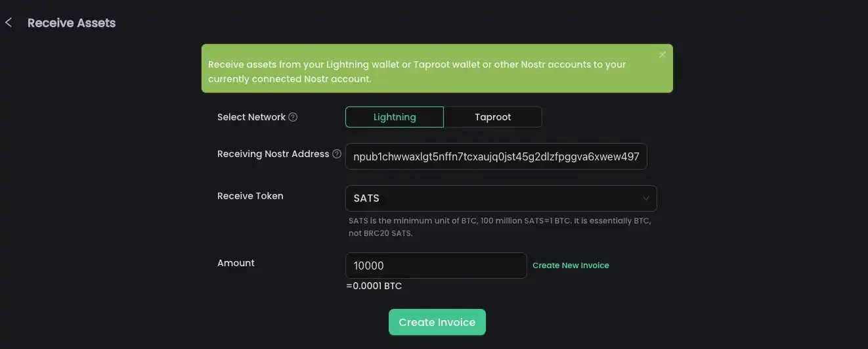Click the Receive Assets page heading
Screen dimensions: 868x349
[x=72, y=23]
